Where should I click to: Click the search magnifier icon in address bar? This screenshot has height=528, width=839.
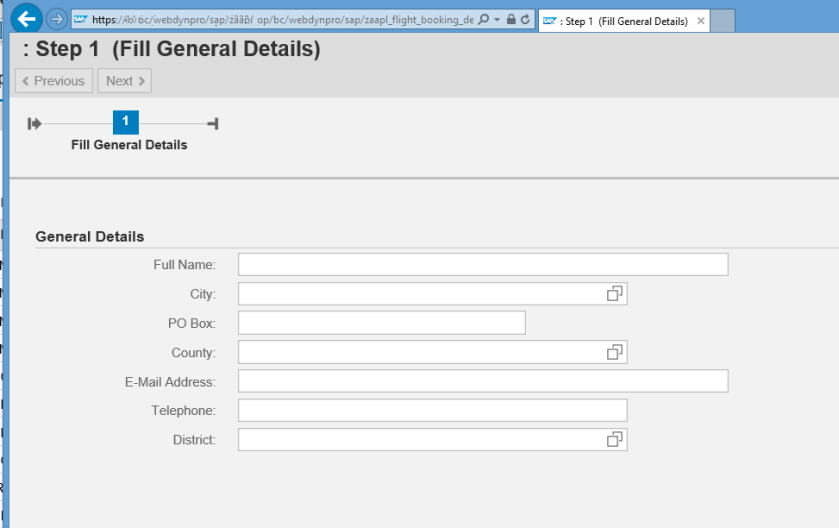484,19
